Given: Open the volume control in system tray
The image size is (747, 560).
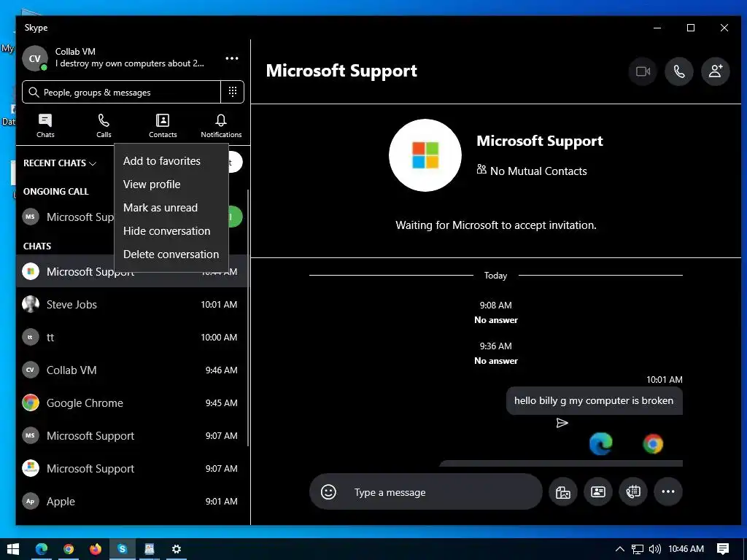Looking at the screenshot, I should point(654,549).
